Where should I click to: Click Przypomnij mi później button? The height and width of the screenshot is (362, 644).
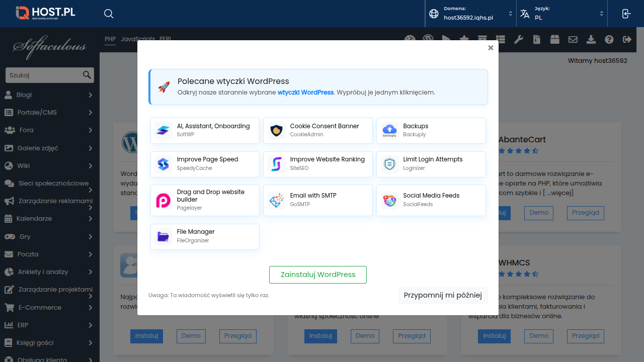tap(443, 296)
